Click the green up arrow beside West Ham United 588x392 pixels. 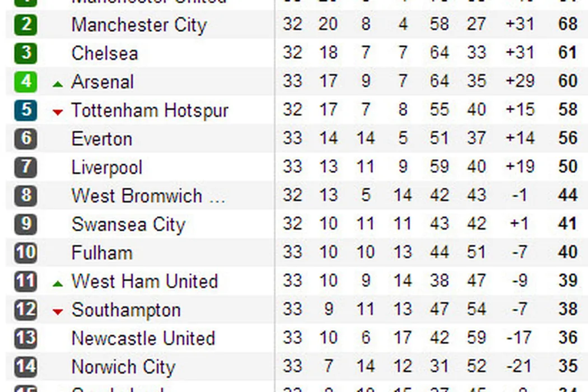tap(57, 283)
